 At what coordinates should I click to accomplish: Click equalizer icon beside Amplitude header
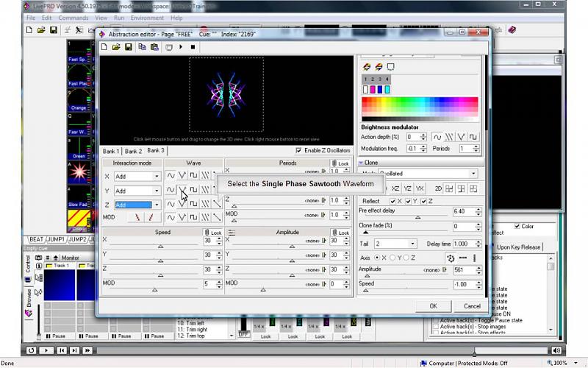pyautogui.click(x=232, y=233)
